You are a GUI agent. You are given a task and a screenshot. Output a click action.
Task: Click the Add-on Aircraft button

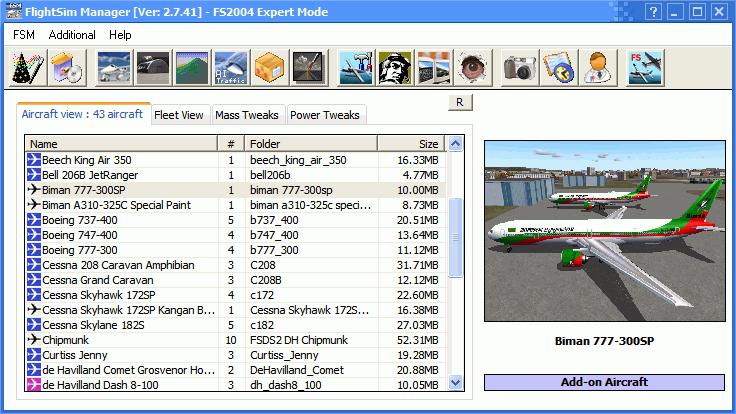click(x=605, y=382)
